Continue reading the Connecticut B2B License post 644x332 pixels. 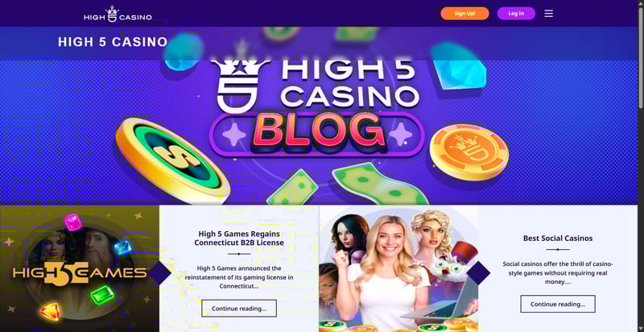tap(239, 308)
